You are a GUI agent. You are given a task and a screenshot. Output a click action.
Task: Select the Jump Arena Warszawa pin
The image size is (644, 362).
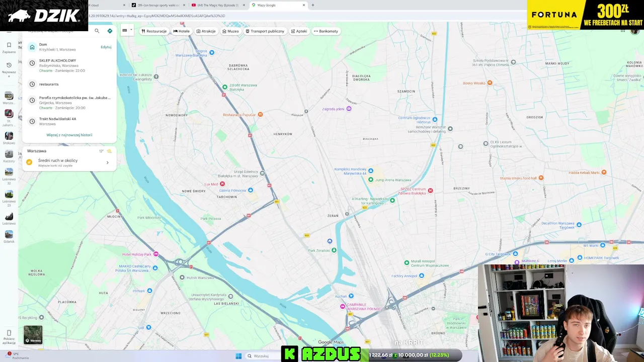coord(371,179)
